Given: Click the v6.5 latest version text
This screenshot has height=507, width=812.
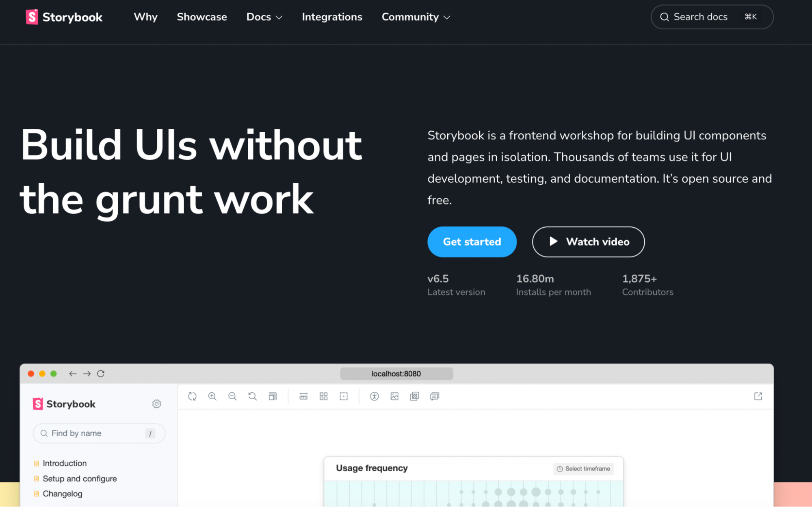Looking at the screenshot, I should [456, 285].
